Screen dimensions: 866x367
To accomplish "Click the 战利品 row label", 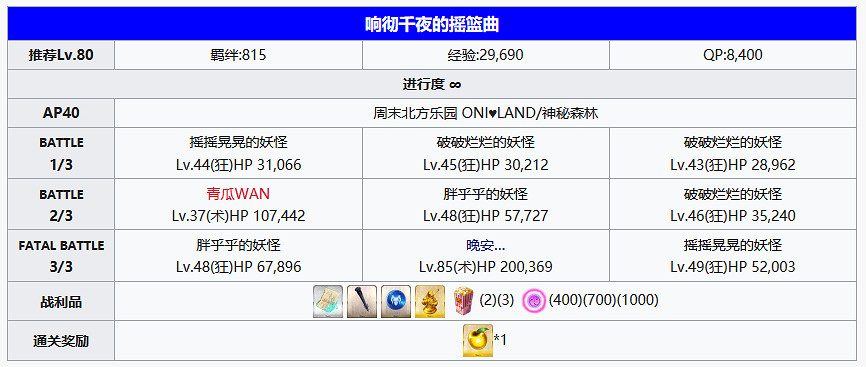I will point(61,302).
